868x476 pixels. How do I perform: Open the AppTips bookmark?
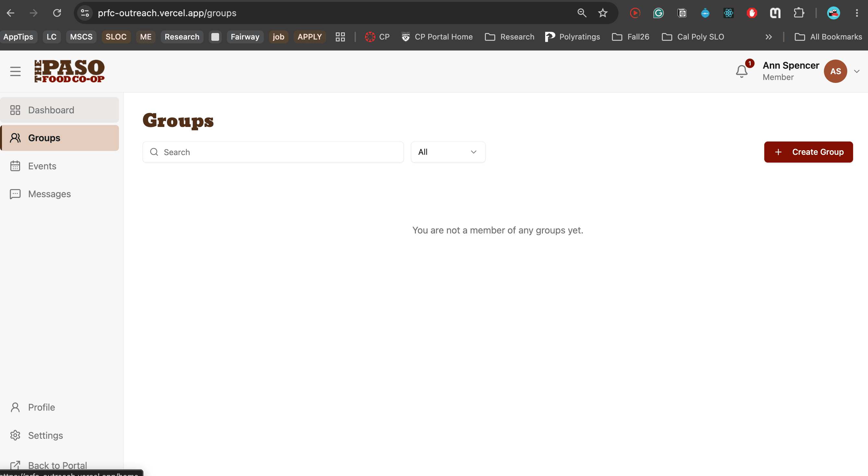(x=18, y=37)
